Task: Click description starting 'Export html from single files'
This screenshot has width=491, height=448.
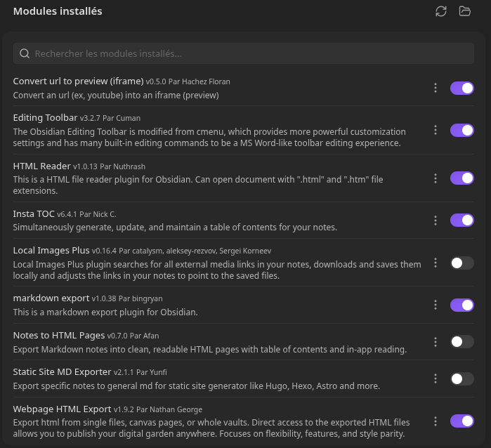Action: 211,428
